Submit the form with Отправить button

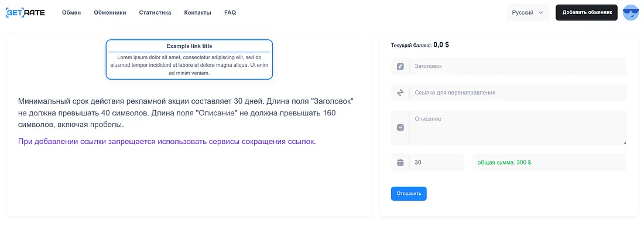(x=409, y=194)
